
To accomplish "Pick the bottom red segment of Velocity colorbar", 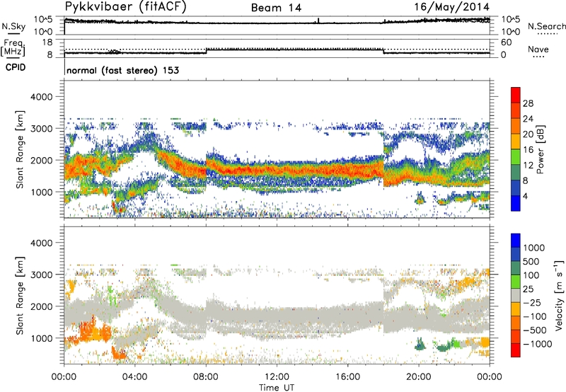I will [516, 350].
